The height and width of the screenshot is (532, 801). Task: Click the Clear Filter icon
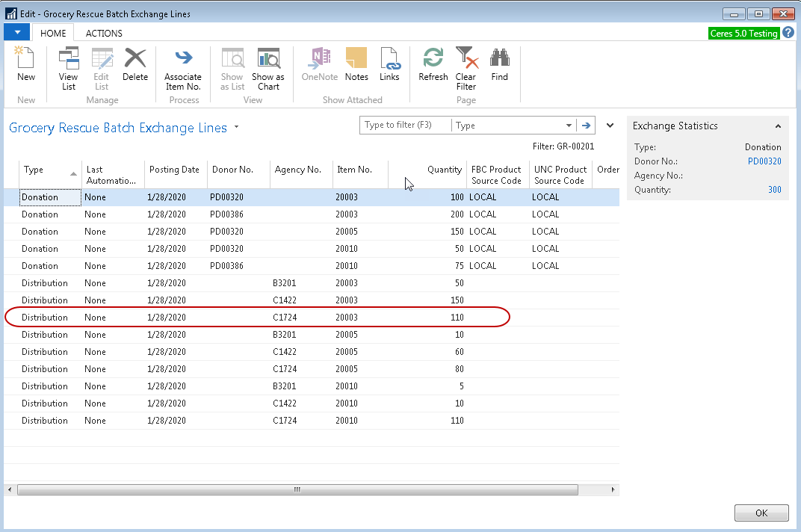(466, 68)
